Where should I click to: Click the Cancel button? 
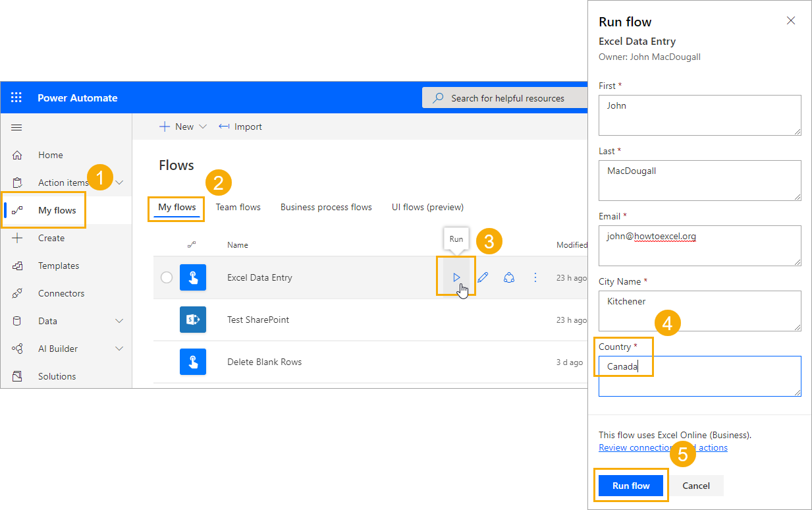(x=696, y=486)
